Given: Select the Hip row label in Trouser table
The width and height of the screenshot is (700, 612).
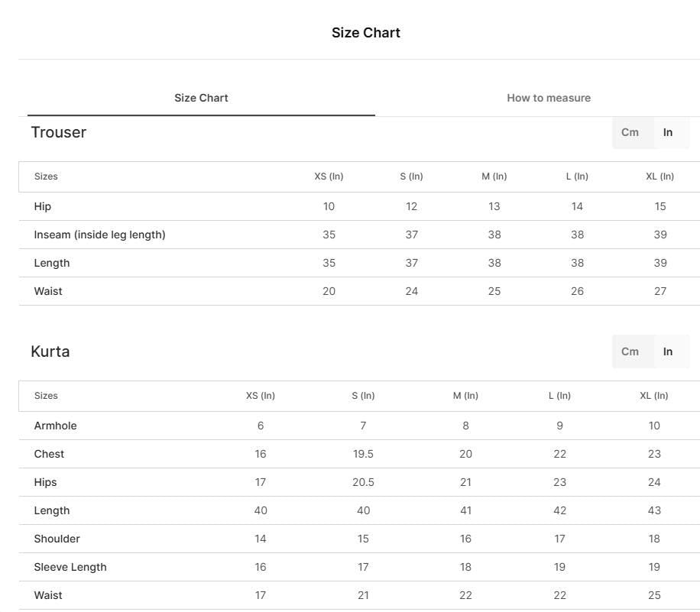Looking at the screenshot, I should pos(42,207).
